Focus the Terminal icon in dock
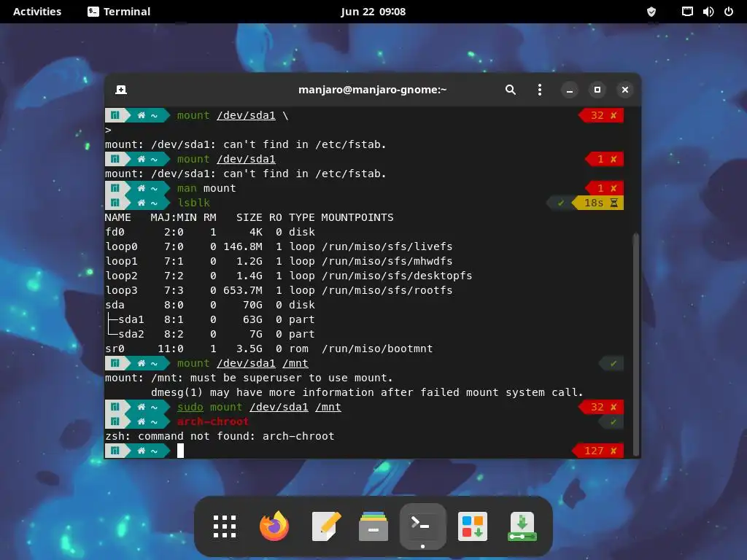747x560 pixels. click(x=422, y=526)
